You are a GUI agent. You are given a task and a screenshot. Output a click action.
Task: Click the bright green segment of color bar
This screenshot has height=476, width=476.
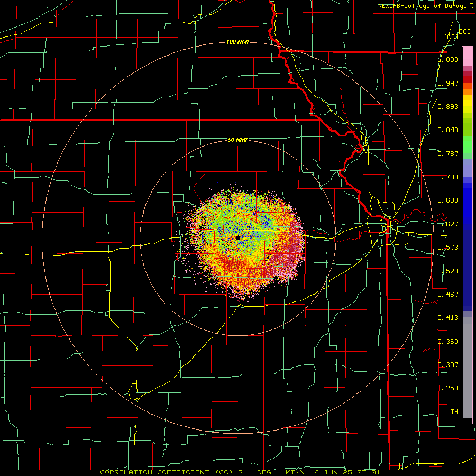pos(467,144)
